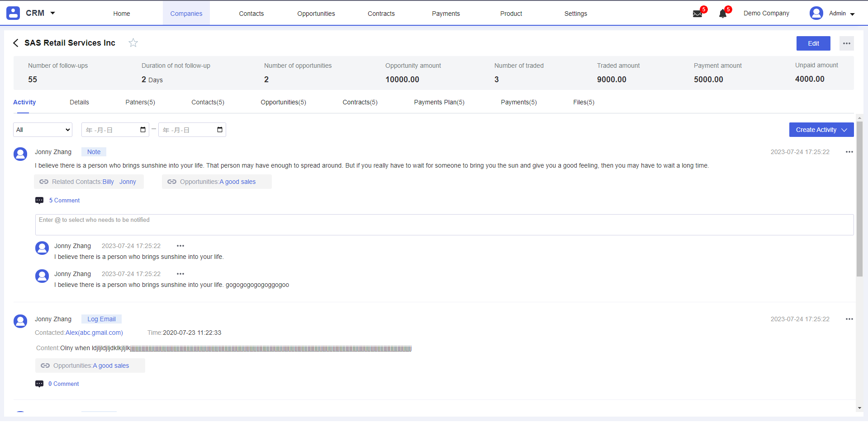The image size is (868, 422).
Task: Click the comment bubble icon by 5 Comment
Action: coord(39,201)
